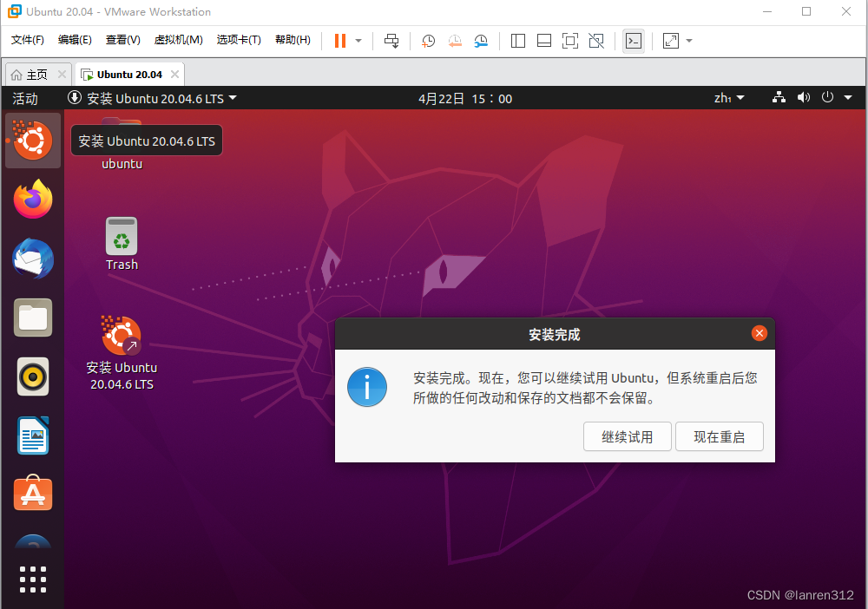The width and height of the screenshot is (868, 609).
Task: Switch to Unity mode
Action: click(x=596, y=41)
